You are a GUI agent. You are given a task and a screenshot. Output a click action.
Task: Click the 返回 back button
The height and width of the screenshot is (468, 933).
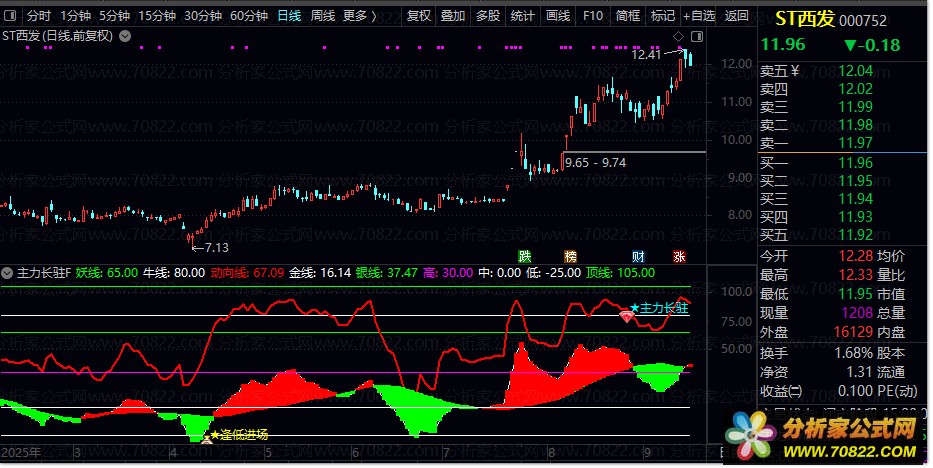(x=737, y=16)
